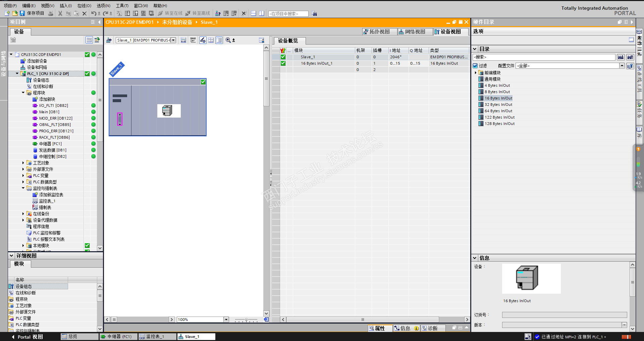This screenshot has height=341, width=644.
Task: Click the search in project binoculars icon
Action: point(314,13)
